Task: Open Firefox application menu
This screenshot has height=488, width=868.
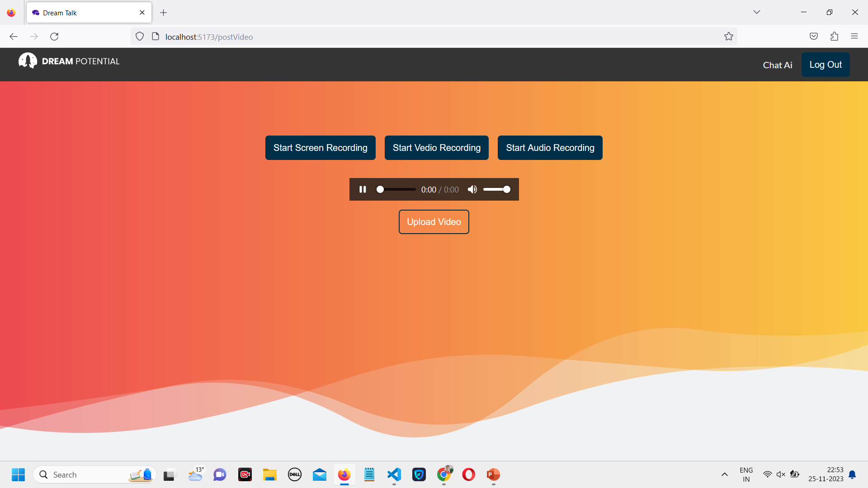Action: (x=854, y=37)
